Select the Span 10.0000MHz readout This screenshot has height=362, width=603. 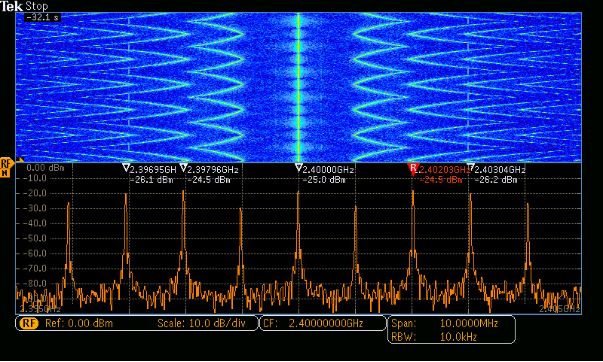coord(445,323)
